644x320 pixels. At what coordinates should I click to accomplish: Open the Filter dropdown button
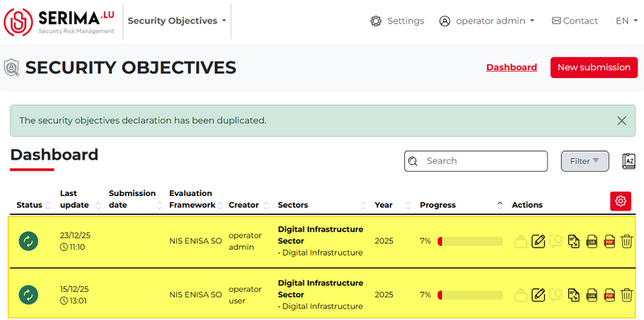pyautogui.click(x=585, y=161)
